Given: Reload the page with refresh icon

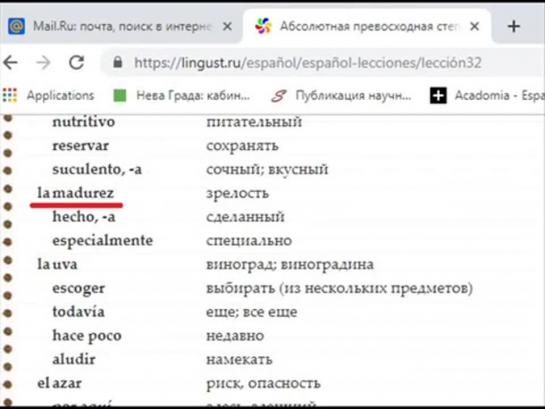Looking at the screenshot, I should [76, 63].
